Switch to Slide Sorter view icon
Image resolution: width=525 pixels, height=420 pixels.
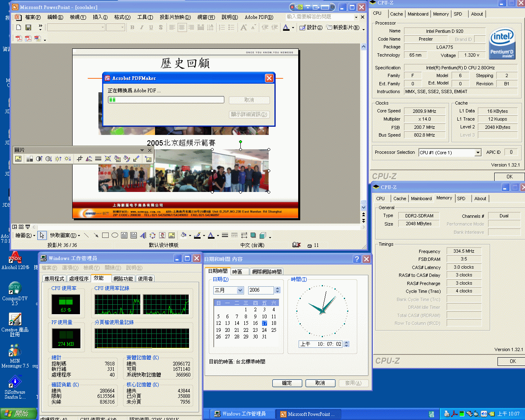[21, 227]
